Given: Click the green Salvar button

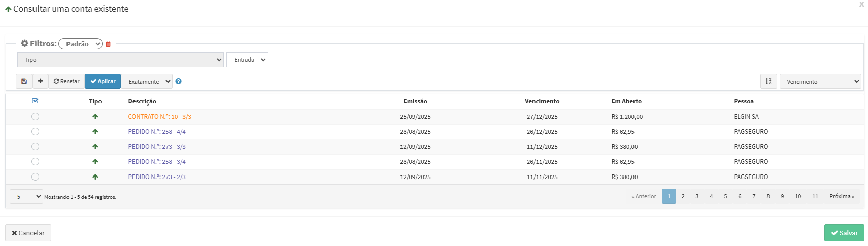Looking at the screenshot, I should click(844, 233).
